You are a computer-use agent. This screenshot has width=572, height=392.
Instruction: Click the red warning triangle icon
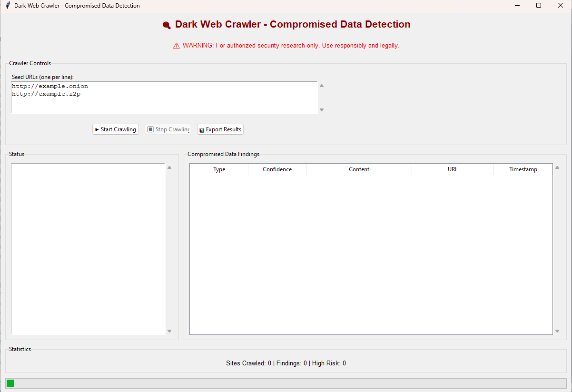(176, 46)
